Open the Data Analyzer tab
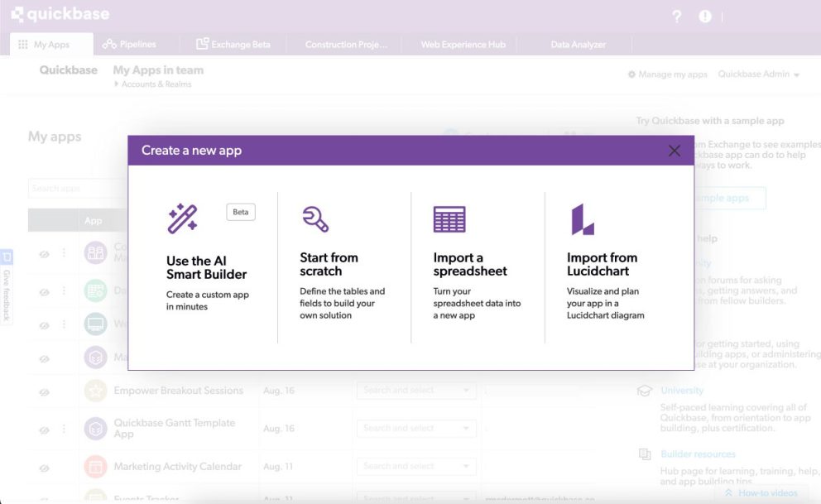The width and height of the screenshot is (821, 504). tap(577, 44)
